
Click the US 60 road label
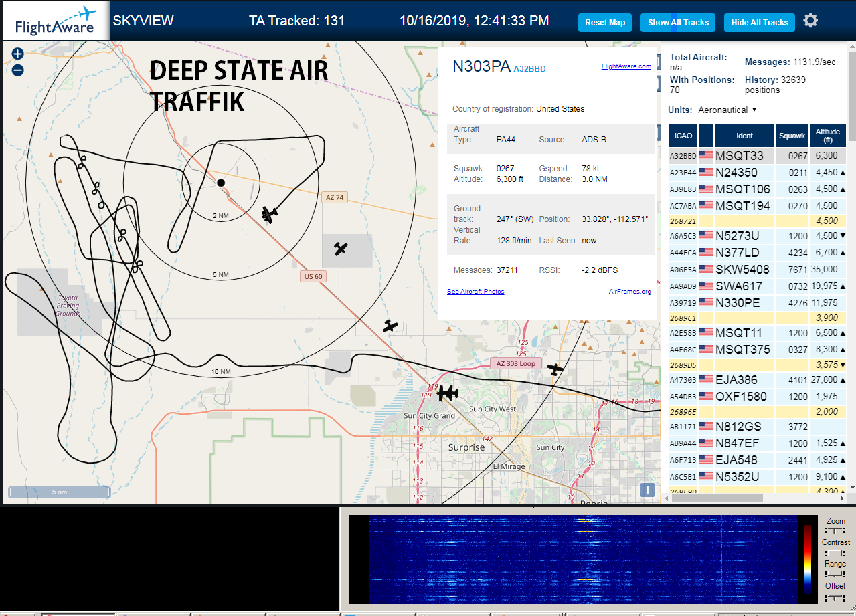[313, 276]
